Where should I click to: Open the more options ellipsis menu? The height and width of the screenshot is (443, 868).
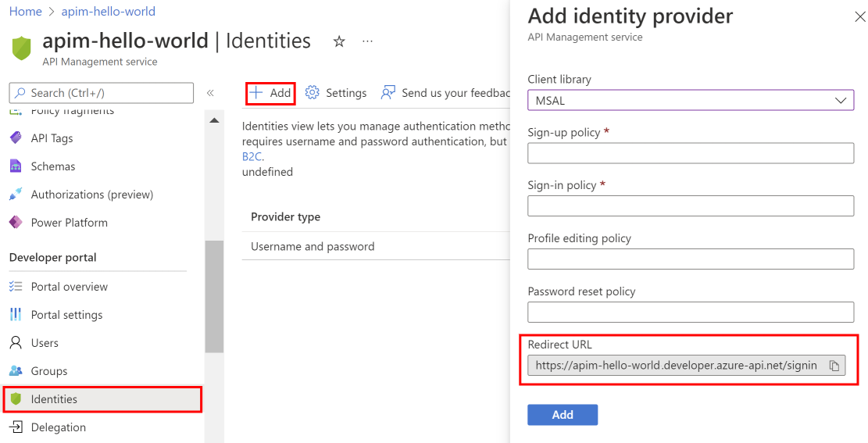[x=368, y=41]
